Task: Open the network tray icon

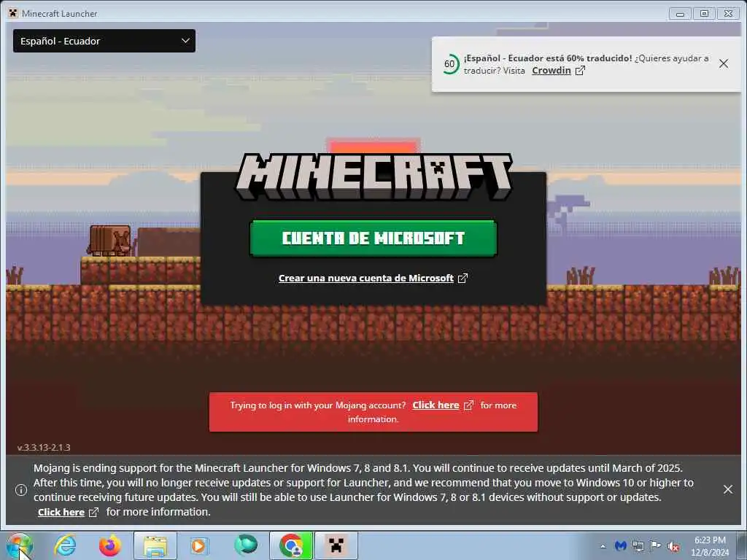Action: point(638,545)
